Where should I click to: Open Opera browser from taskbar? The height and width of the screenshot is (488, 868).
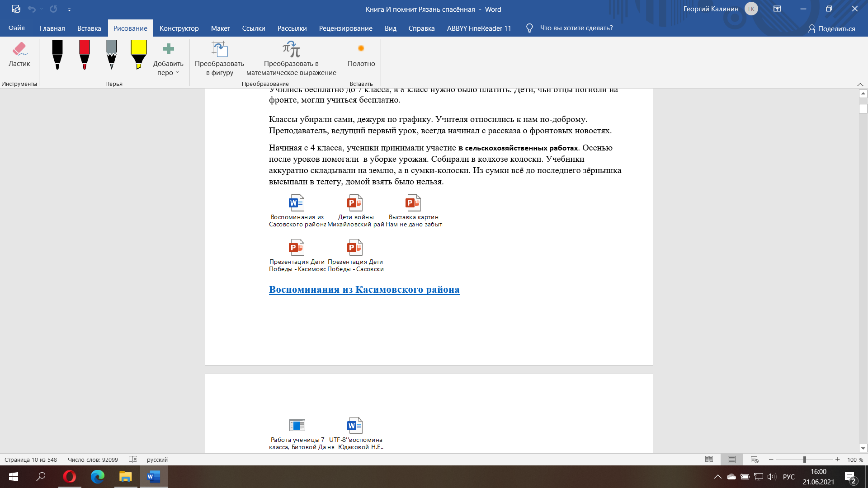(70, 477)
